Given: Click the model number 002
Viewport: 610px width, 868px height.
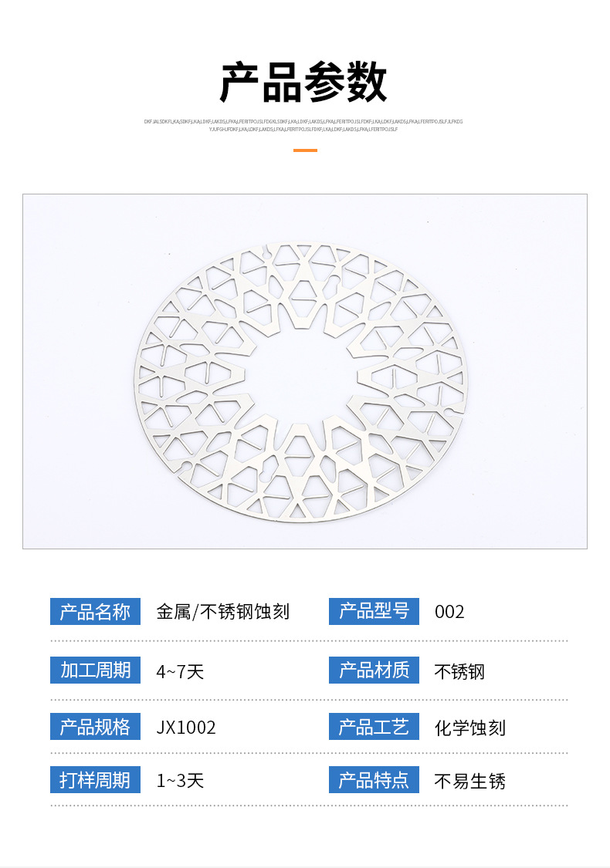Looking at the screenshot, I should point(449,613).
